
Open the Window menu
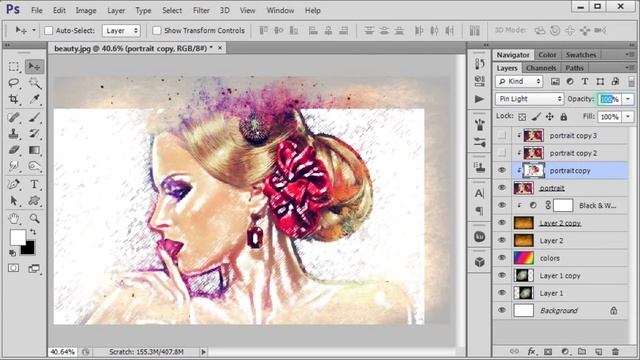(280, 11)
